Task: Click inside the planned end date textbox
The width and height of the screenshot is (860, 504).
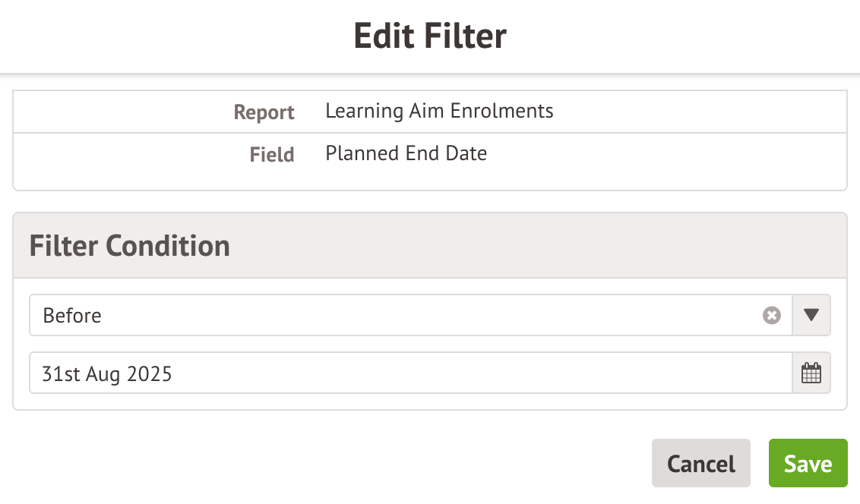Action: [410, 373]
